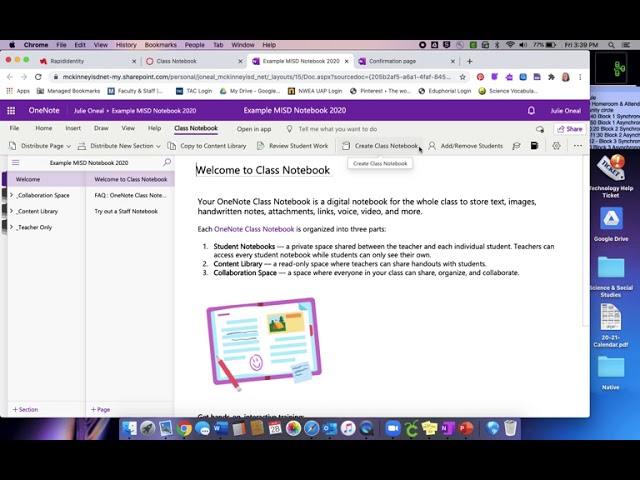Viewport: 640px width, 480px height.
Task: Open the Try out a Staff Notebook page
Action: 130,211
